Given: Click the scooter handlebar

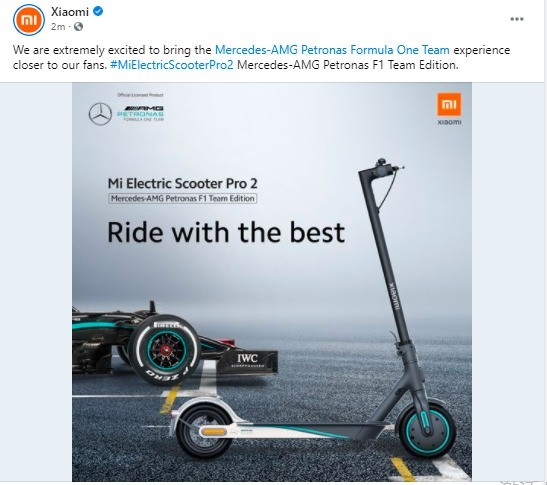Looking at the screenshot, I should point(380,169).
